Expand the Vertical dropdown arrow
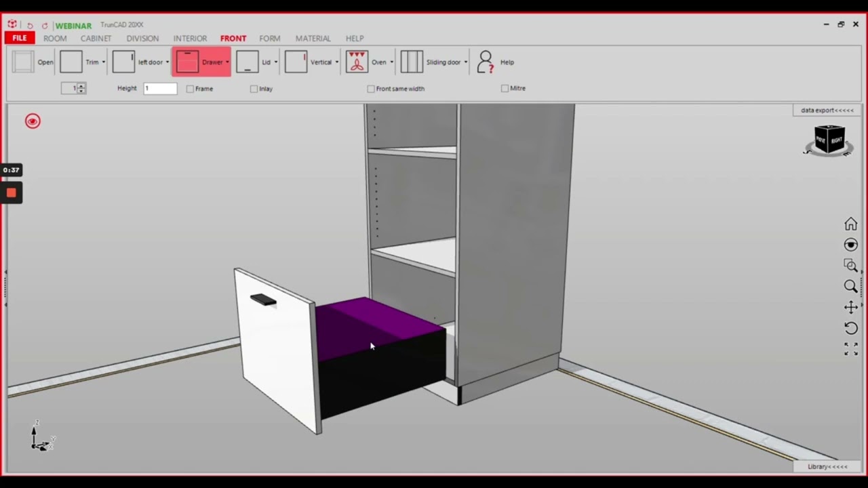This screenshot has height=488, width=868. point(336,62)
